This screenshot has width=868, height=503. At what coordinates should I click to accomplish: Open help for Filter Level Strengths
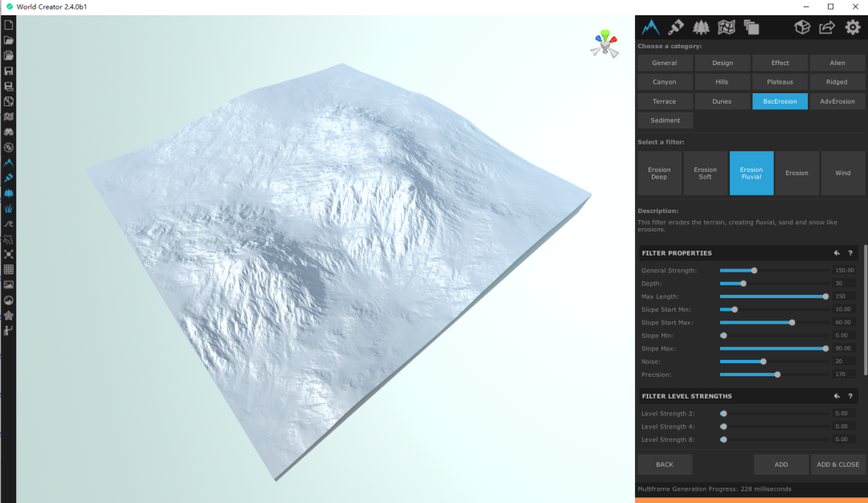[x=851, y=396]
